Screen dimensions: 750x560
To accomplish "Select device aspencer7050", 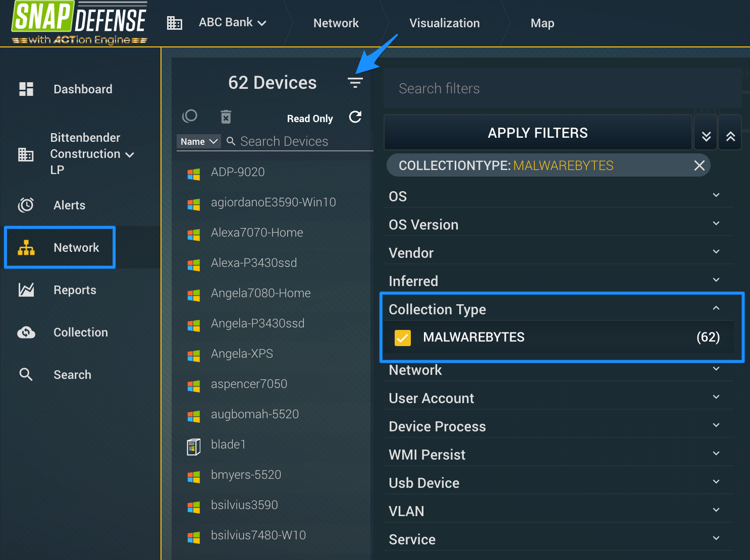I will [249, 384].
